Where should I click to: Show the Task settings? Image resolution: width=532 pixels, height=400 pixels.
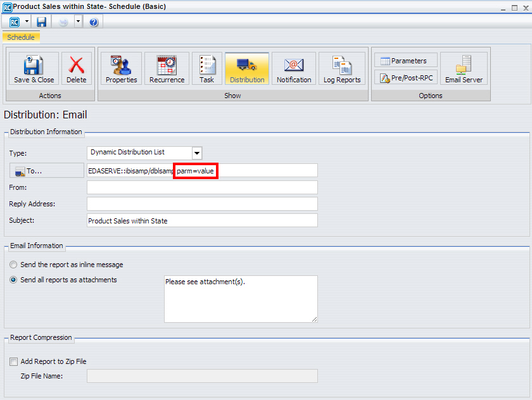click(x=206, y=69)
